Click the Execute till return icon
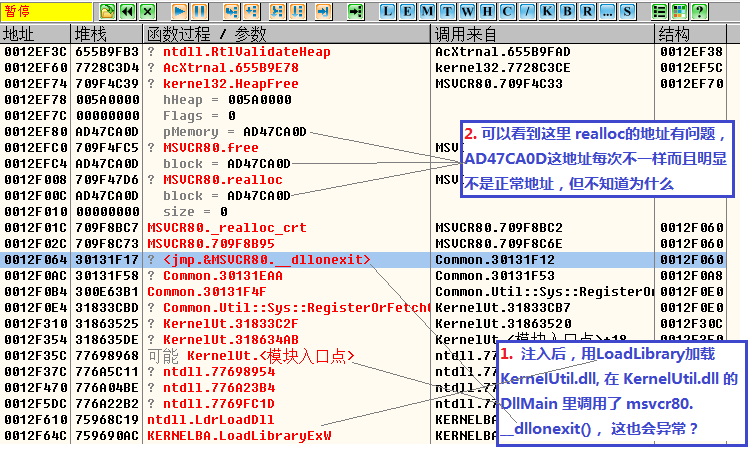Viewport: 756px width, 452px height. 324,11
